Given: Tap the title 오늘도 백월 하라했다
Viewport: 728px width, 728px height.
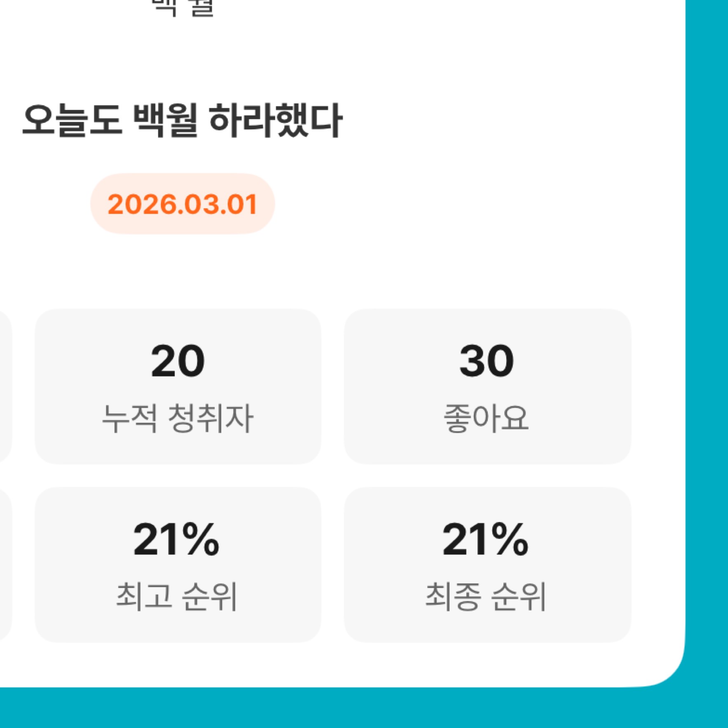Looking at the screenshot, I should pyautogui.click(x=182, y=120).
